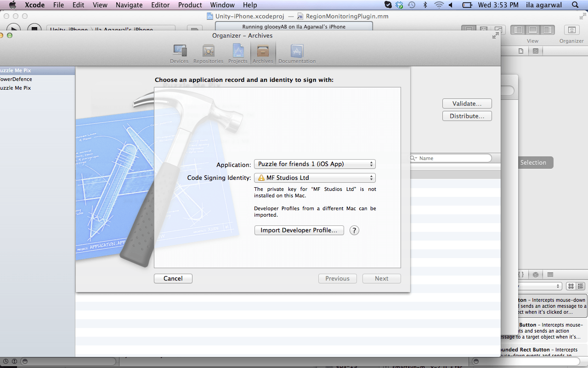Toggle the Debug area view button
588x368 pixels.
533,30
